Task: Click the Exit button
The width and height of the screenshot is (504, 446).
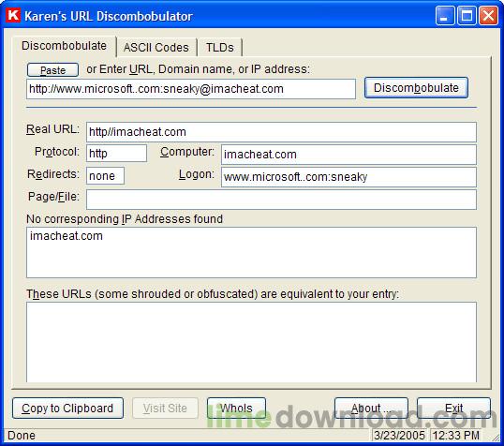Action: coord(453,409)
